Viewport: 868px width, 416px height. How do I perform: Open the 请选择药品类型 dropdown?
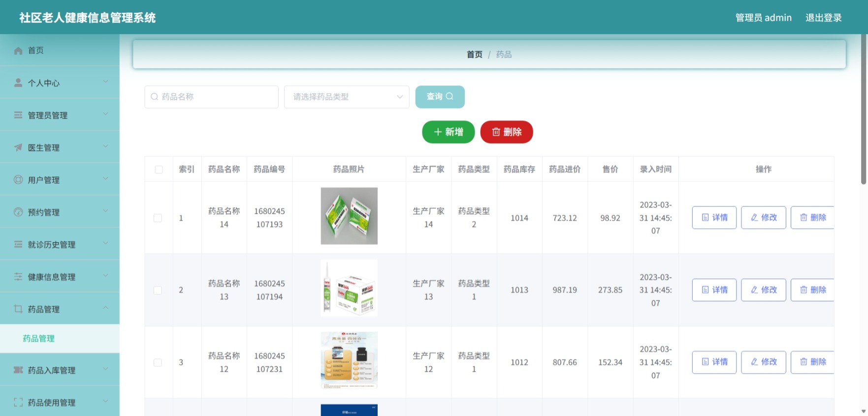tap(347, 97)
